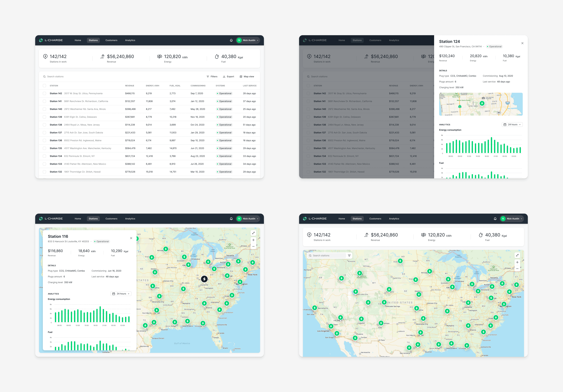
Task: Zoom in on the Station 116 map
Action: pyautogui.click(x=253, y=240)
